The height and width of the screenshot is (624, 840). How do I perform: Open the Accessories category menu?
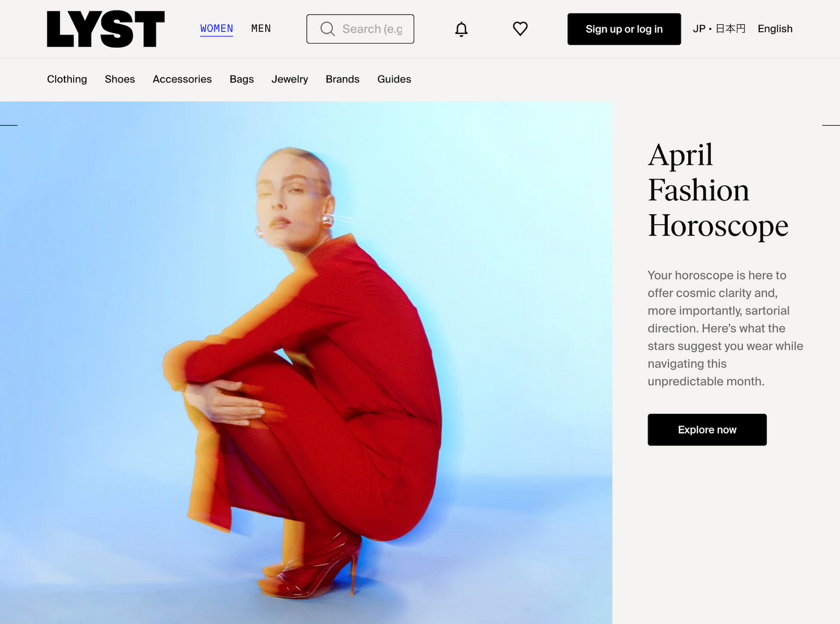182,79
